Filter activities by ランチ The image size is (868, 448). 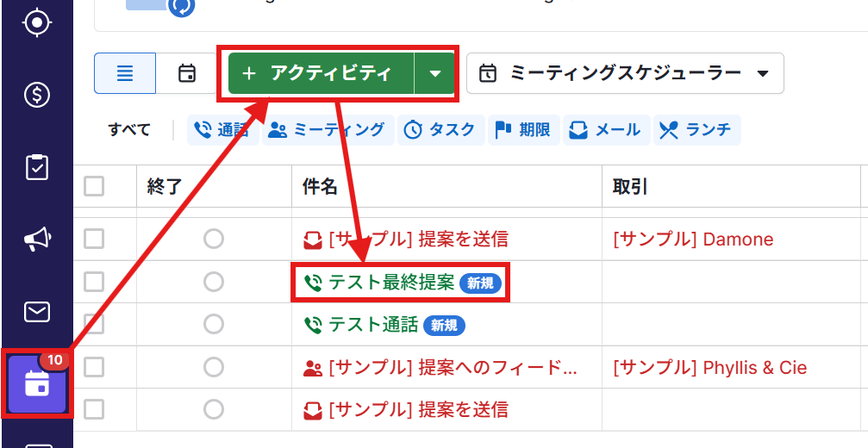coord(697,130)
